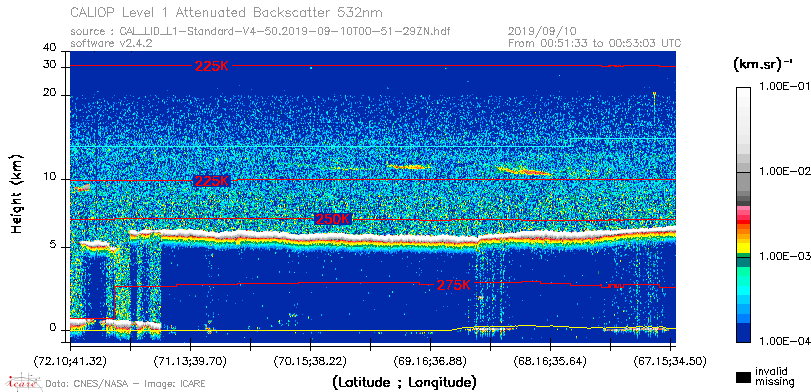Click the 'invalid missing' legend text
The image size is (811, 392).
pyautogui.click(x=774, y=376)
